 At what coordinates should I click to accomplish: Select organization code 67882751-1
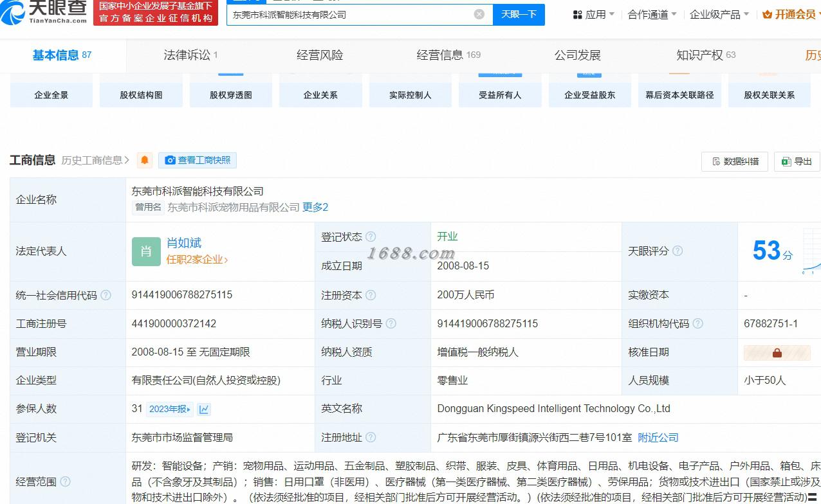tap(771, 323)
